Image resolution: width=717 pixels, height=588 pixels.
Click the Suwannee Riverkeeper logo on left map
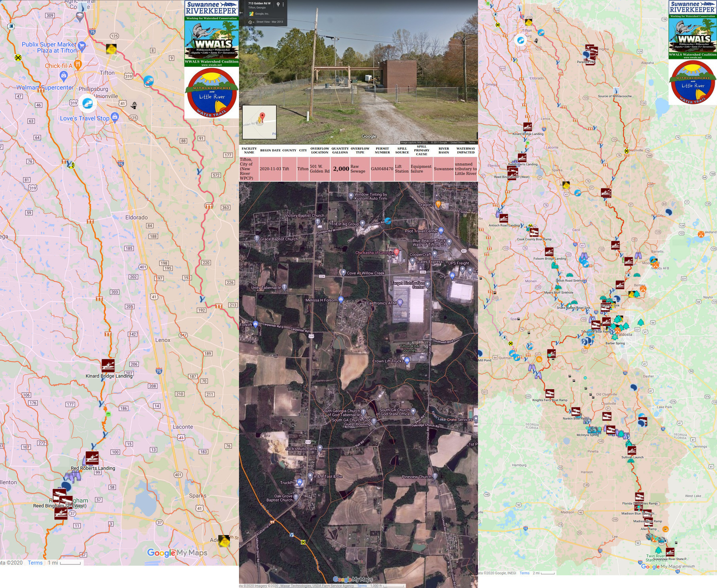click(x=212, y=8)
